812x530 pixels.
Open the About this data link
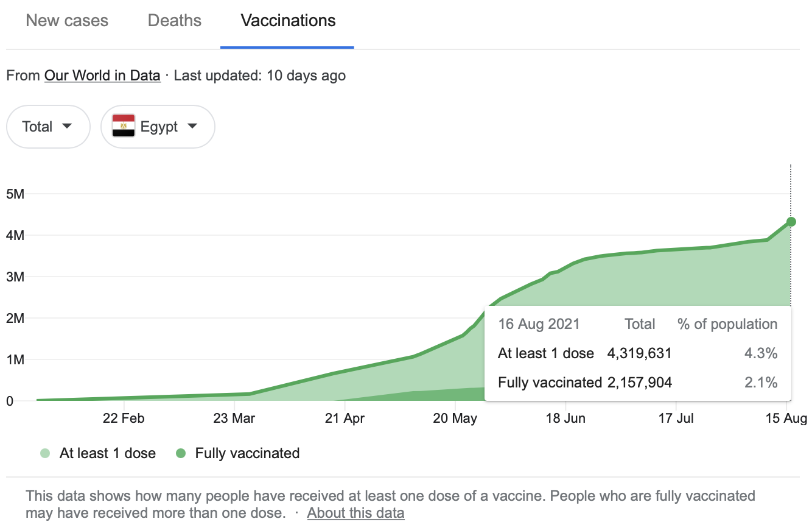(x=355, y=513)
